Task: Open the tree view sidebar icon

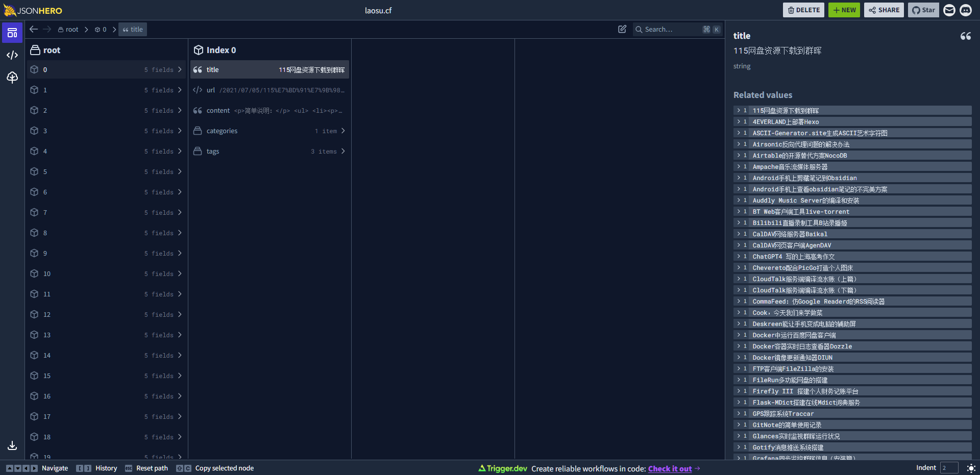Action: (12, 77)
